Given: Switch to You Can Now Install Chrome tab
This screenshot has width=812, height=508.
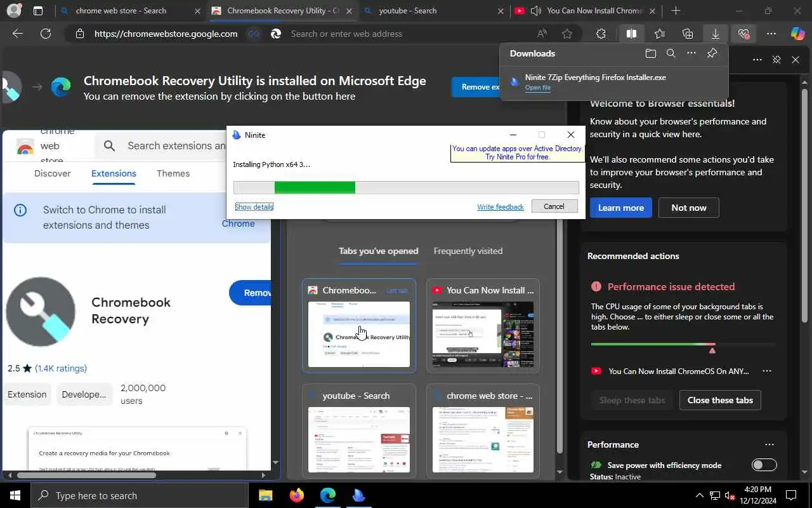Looking at the screenshot, I should tap(586, 11).
